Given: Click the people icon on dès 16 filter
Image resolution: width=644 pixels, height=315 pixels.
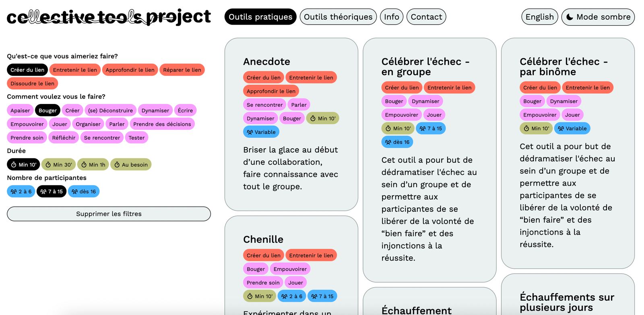Looking at the screenshot, I should (x=74, y=192).
